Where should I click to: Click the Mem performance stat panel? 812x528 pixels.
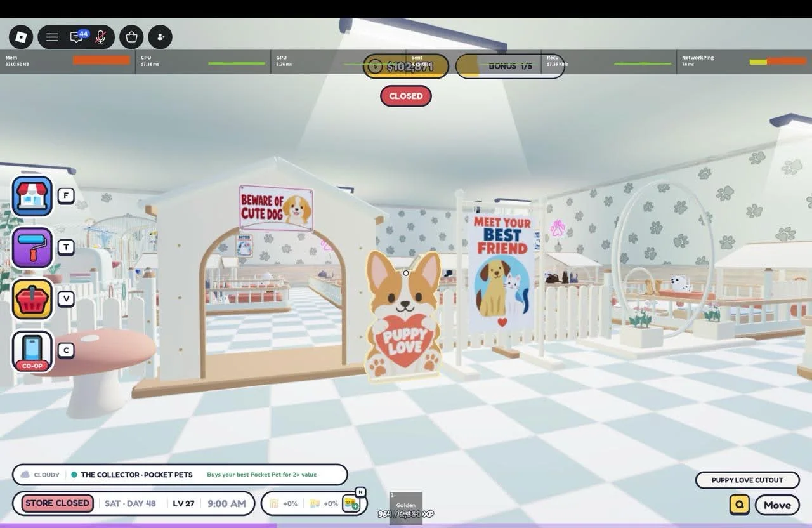pos(67,62)
